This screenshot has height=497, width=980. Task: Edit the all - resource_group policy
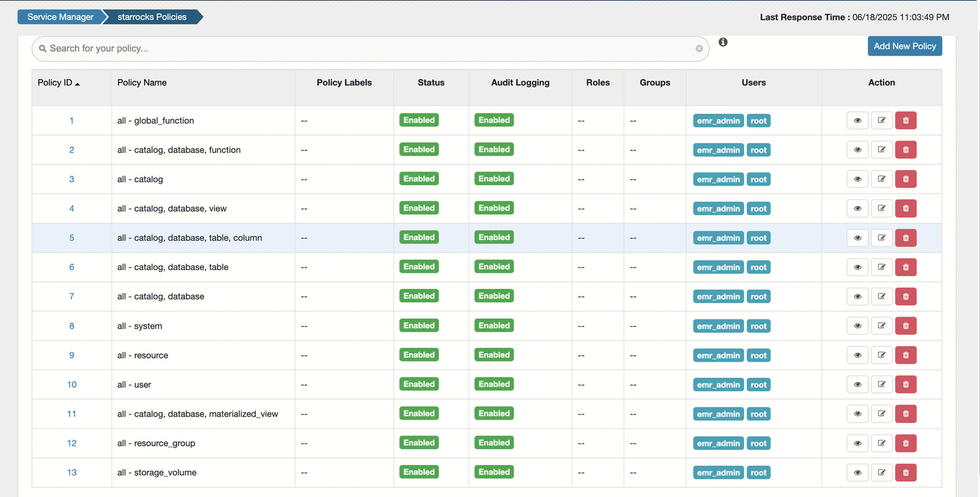(x=881, y=443)
